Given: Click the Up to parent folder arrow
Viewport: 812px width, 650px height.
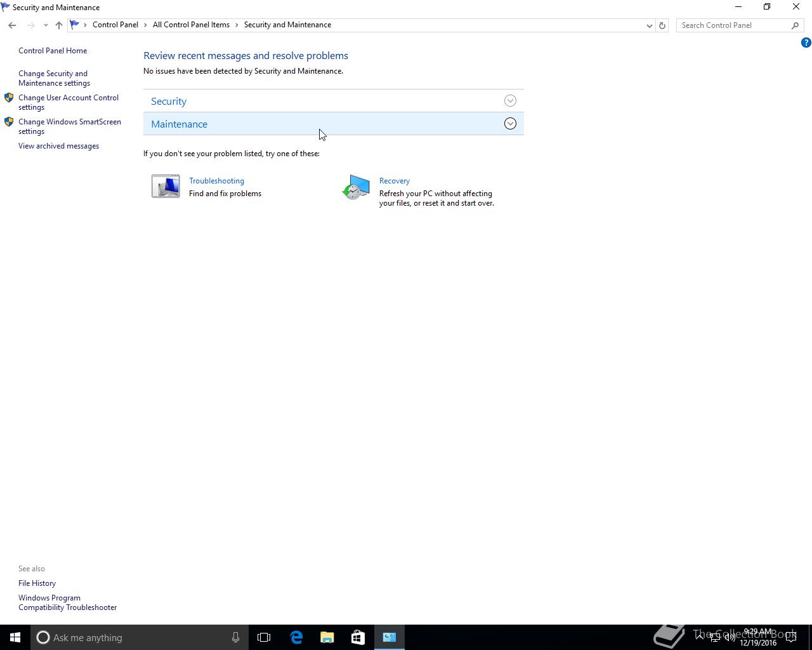Looking at the screenshot, I should pyautogui.click(x=59, y=25).
